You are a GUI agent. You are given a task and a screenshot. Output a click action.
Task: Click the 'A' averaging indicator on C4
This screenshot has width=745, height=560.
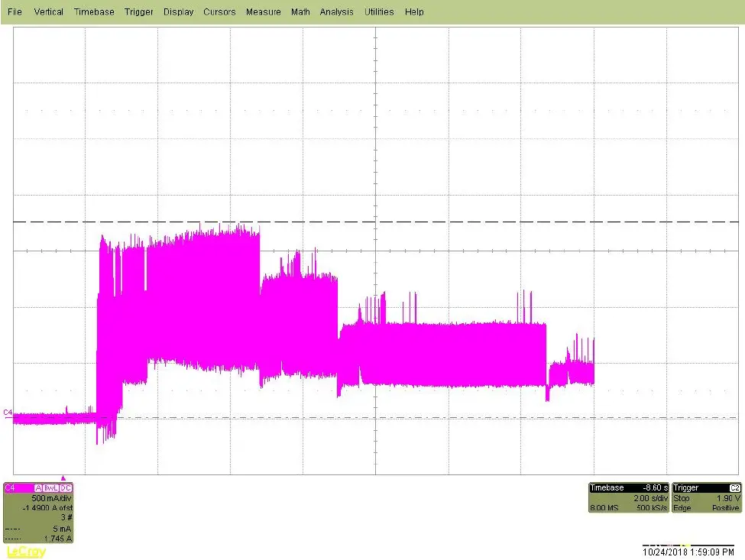click(38, 487)
